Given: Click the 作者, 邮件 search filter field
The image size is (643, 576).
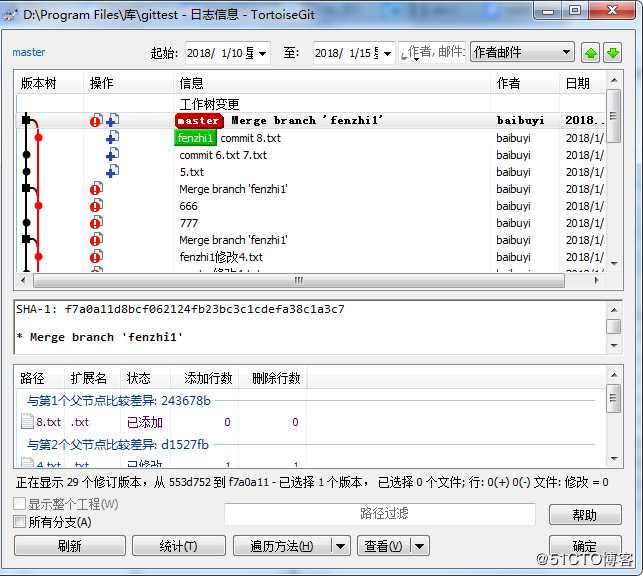Looking at the screenshot, I should coord(432,52).
